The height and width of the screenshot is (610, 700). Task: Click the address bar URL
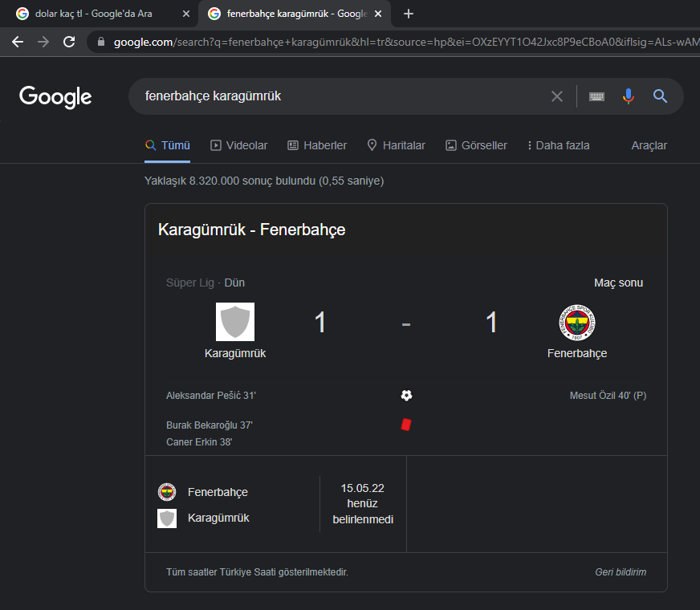(x=405, y=42)
